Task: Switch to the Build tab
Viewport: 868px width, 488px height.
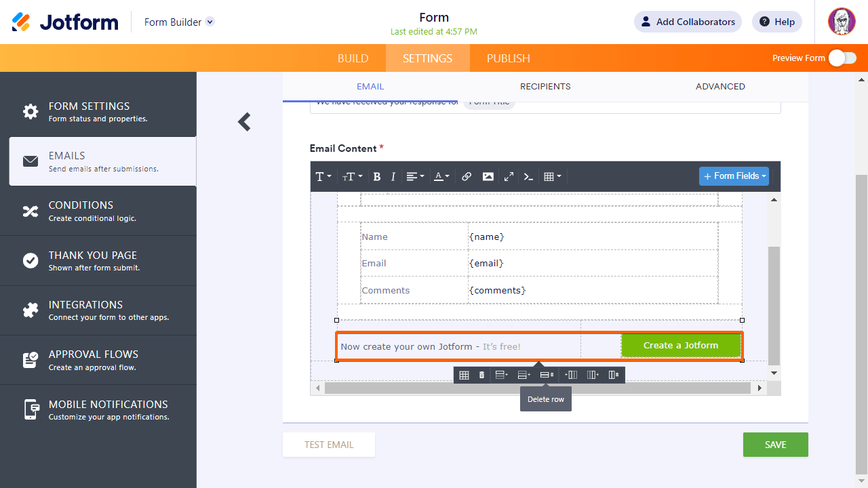Action: 353,58
